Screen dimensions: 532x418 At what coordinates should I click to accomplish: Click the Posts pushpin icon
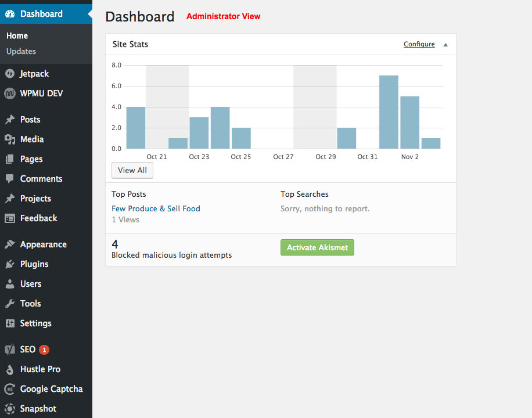[10, 120]
